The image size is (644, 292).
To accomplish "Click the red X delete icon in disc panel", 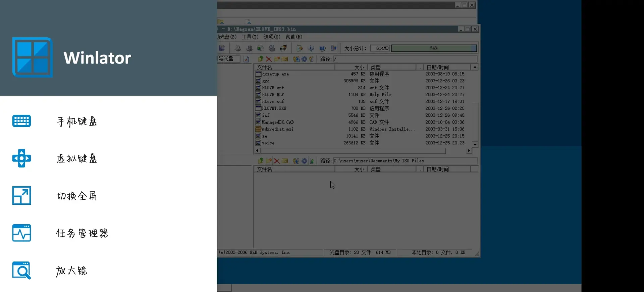I will [x=269, y=59].
